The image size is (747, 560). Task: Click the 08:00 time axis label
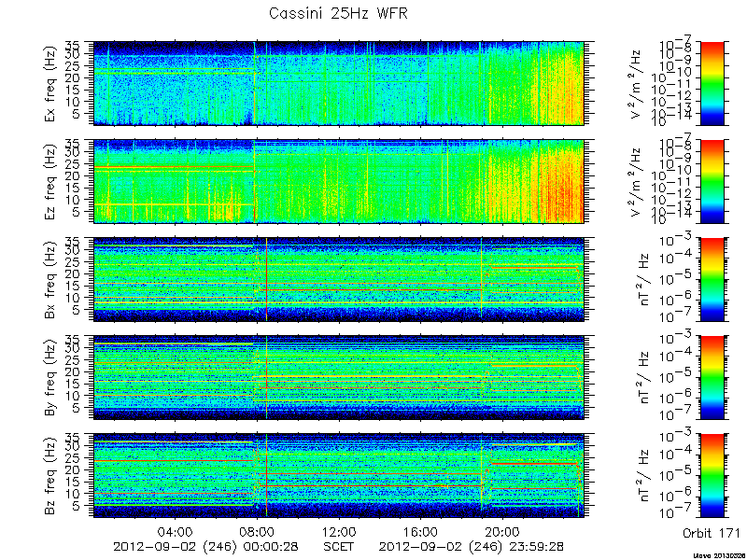point(257,531)
